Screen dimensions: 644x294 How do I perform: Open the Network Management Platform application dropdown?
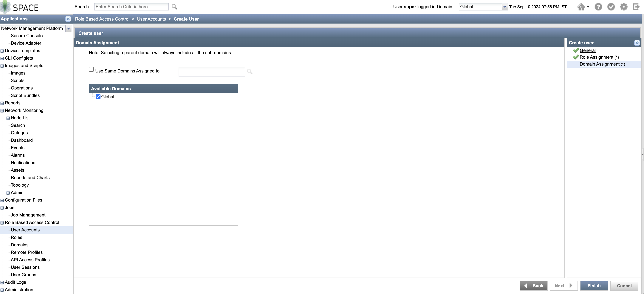click(68, 29)
